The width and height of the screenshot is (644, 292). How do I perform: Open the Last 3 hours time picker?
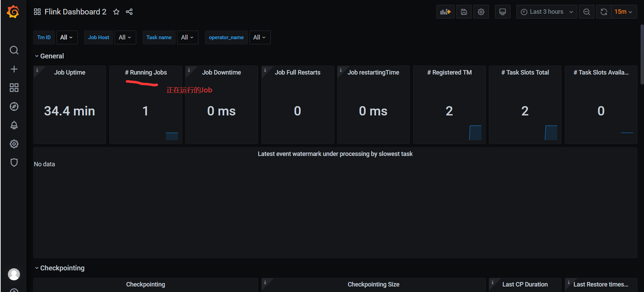click(x=546, y=12)
